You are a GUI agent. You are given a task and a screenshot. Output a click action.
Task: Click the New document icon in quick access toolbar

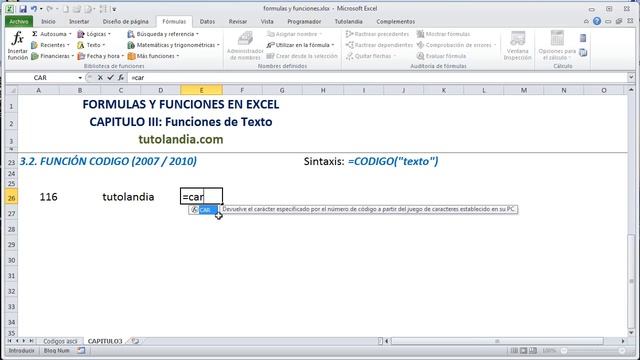(x=66, y=9)
